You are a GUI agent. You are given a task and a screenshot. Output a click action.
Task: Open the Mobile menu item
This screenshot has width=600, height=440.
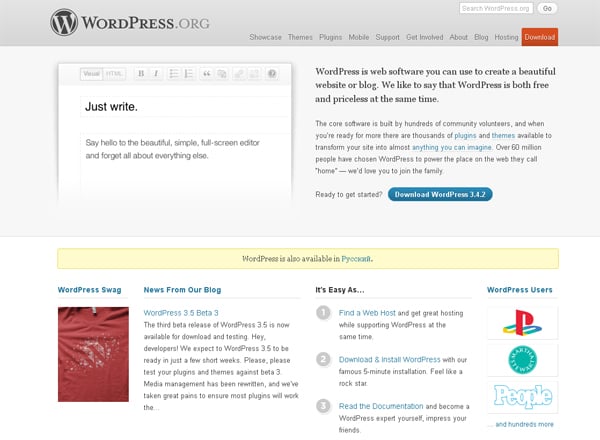click(359, 37)
